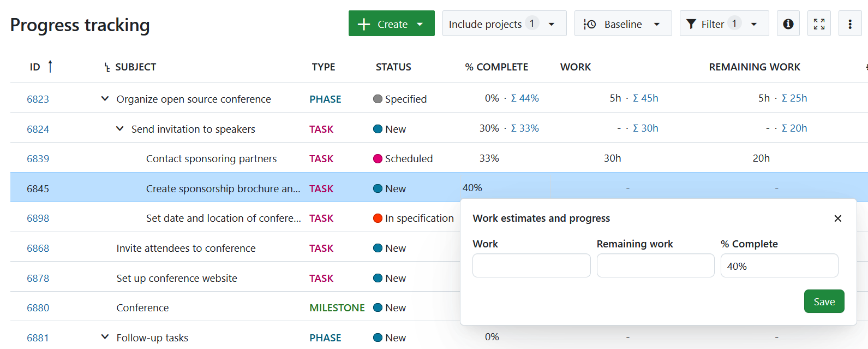Activate the fullscreen zen mode icon
Image resolution: width=868 pixels, height=349 pixels.
pos(819,24)
